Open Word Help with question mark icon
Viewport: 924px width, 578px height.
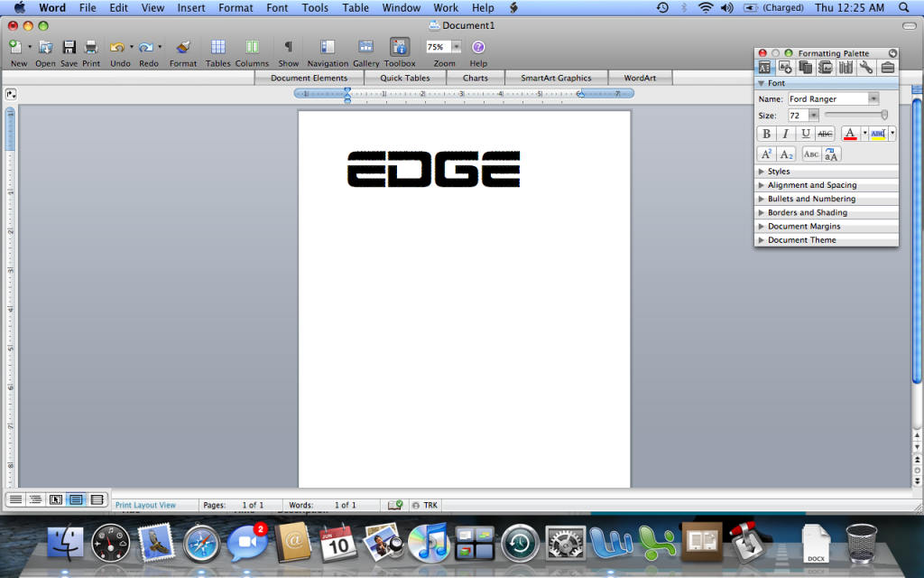point(478,47)
